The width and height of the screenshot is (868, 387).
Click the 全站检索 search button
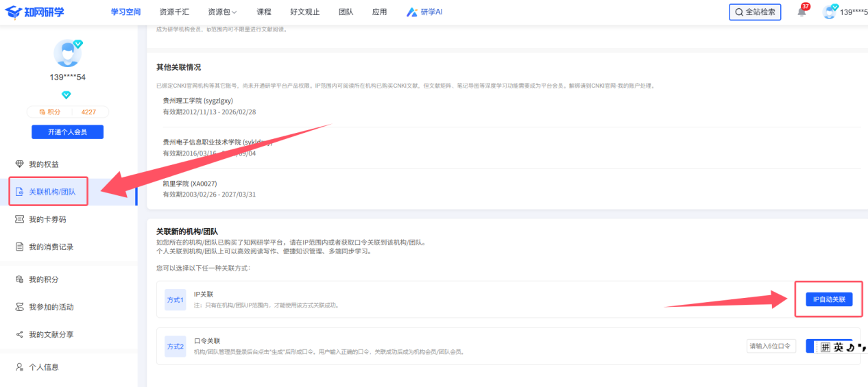pos(755,12)
